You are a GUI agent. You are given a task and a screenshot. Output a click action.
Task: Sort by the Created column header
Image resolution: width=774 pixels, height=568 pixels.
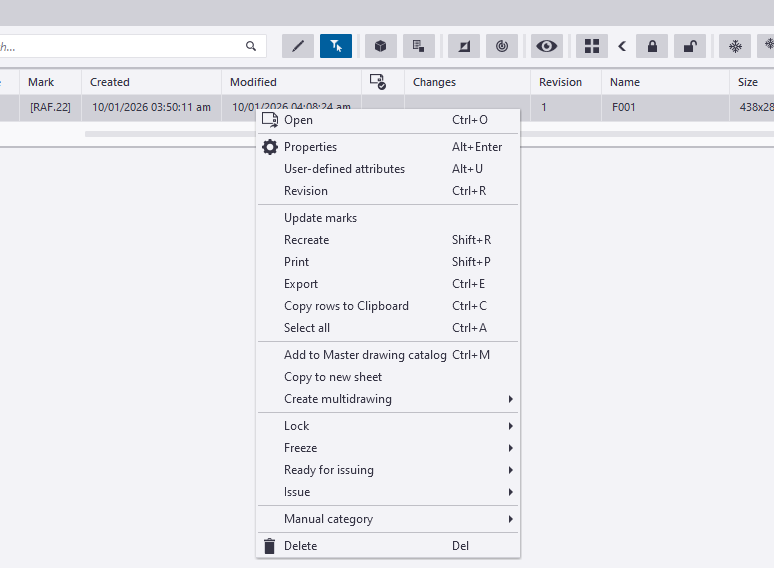tap(151, 82)
